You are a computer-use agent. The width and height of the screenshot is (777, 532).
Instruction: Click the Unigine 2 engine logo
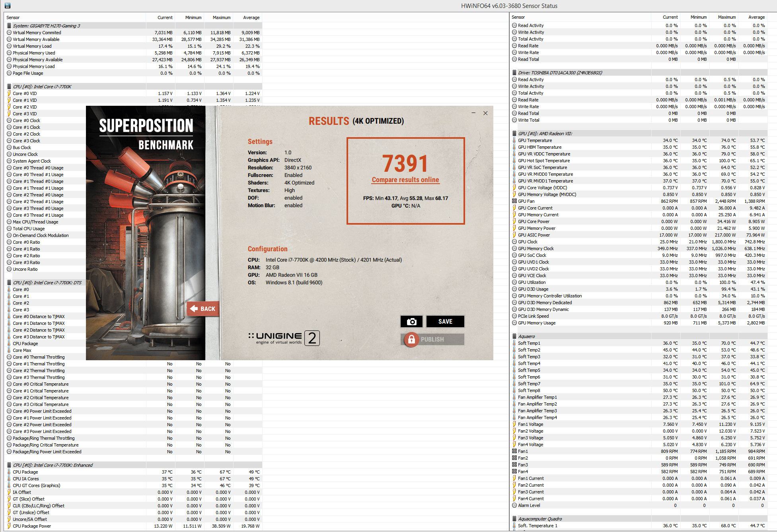point(284,338)
